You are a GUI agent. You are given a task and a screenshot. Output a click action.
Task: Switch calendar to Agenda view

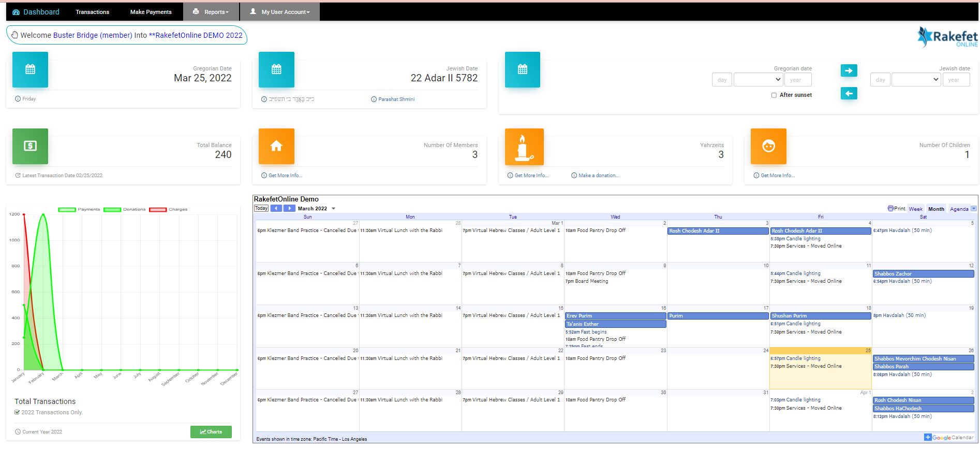959,209
